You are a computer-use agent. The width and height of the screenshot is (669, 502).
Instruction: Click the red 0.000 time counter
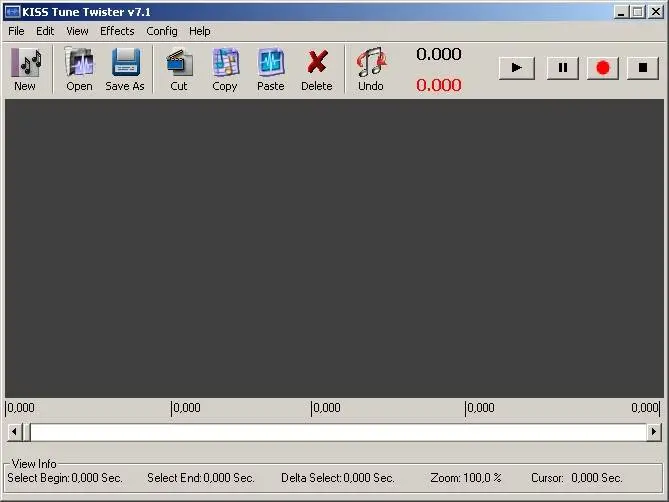(439, 85)
